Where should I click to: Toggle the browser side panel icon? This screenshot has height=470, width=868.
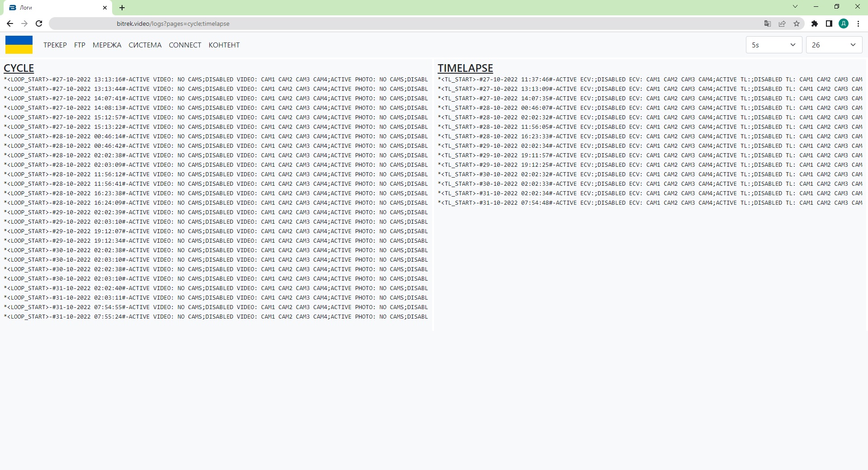(829, 23)
